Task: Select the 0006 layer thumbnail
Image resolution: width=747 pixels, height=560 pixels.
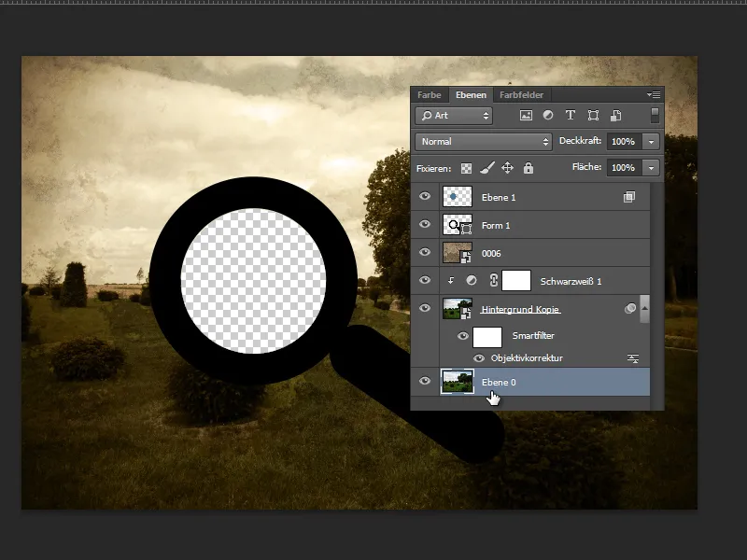Action: click(x=458, y=253)
